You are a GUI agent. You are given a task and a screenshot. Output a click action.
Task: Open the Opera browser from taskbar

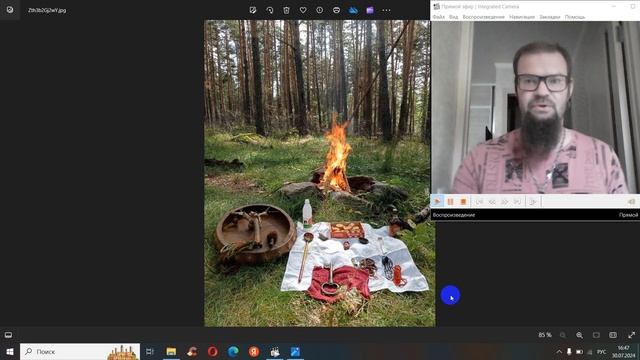pyautogui.click(x=213, y=351)
